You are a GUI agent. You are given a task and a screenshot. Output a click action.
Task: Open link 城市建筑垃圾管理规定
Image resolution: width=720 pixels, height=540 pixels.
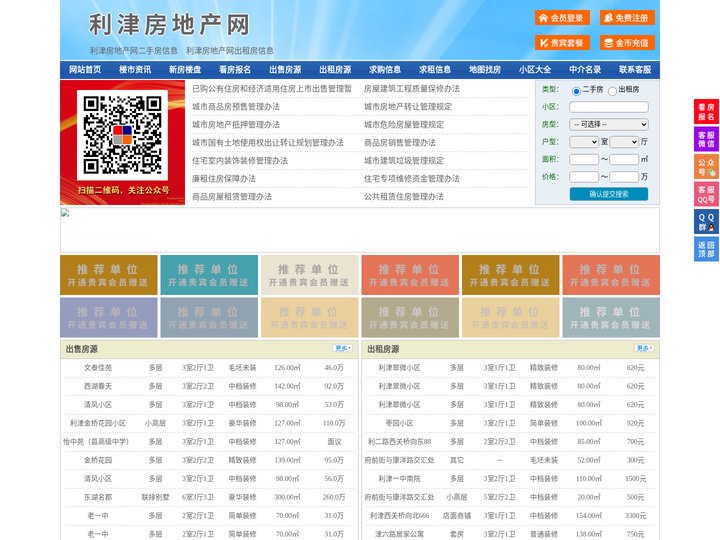pos(404,161)
